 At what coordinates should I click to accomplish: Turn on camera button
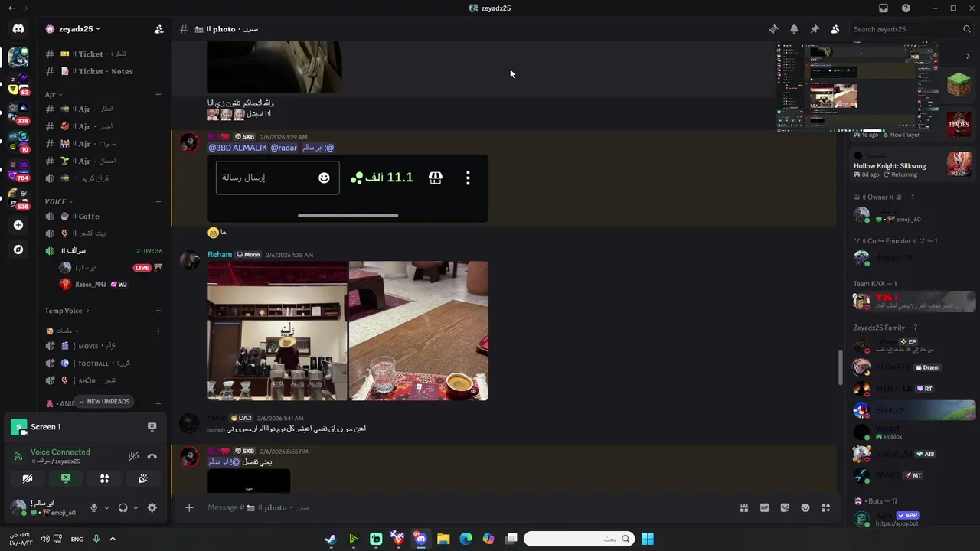(x=28, y=479)
